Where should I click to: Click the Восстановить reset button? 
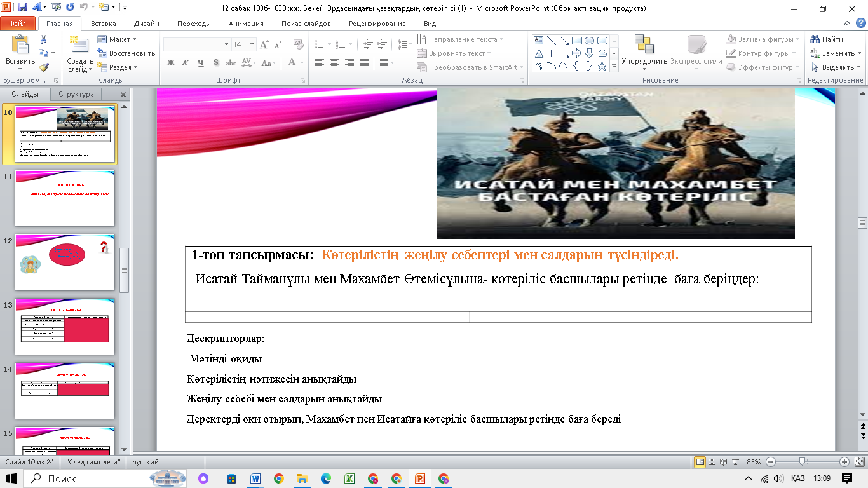(x=126, y=53)
